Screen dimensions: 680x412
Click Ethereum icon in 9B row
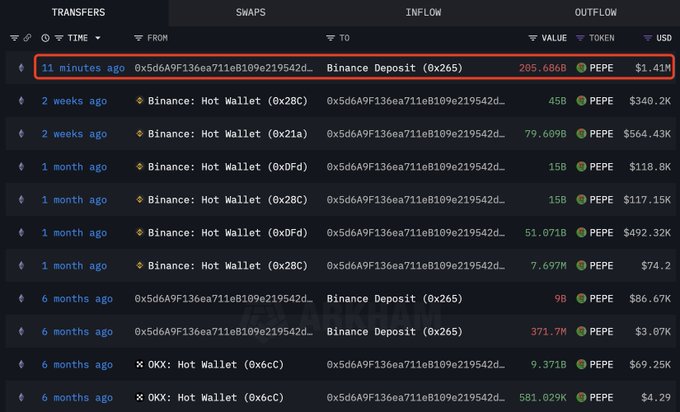(x=21, y=298)
